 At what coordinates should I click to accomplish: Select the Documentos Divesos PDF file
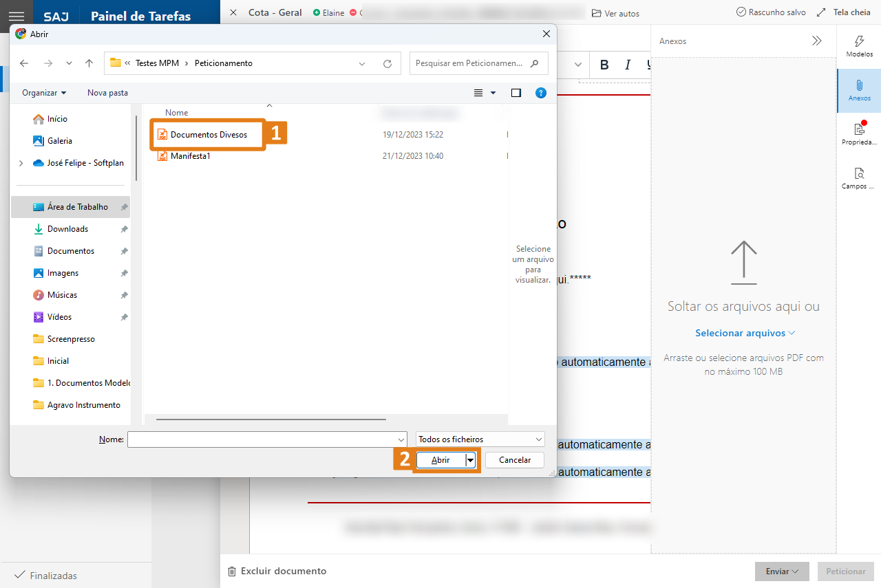pyautogui.click(x=209, y=135)
